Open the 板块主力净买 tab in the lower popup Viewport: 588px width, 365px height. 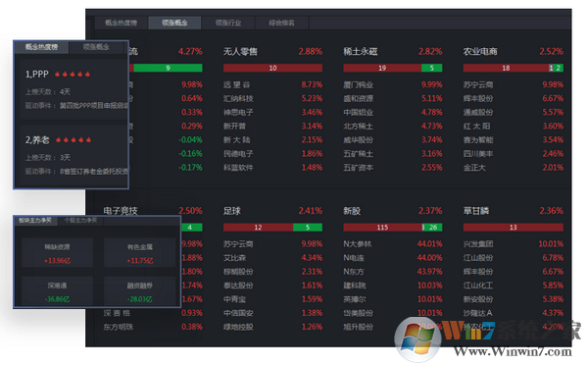click(x=35, y=221)
